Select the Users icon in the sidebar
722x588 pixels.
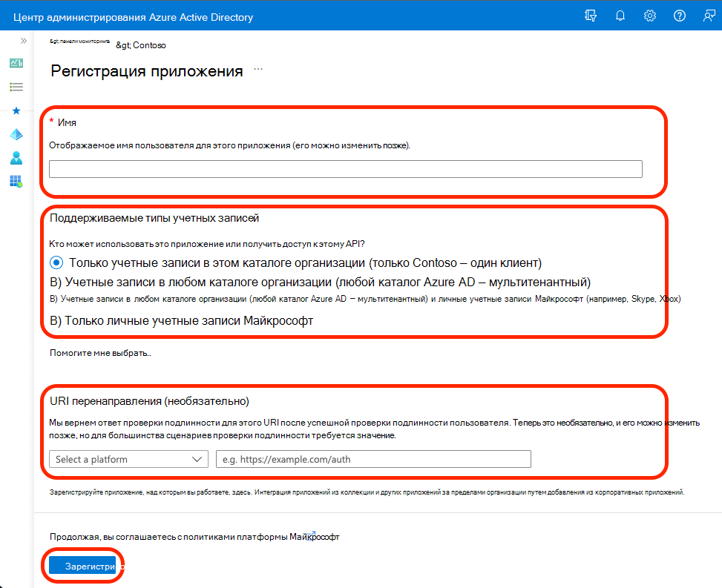[16, 158]
